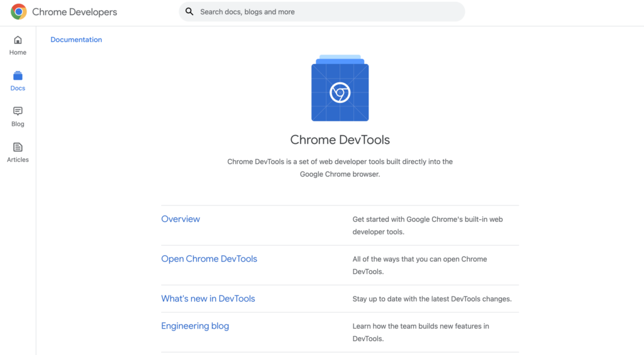Follow the 'Open Chrome DevTools' link
This screenshot has height=355, width=644.
click(x=209, y=259)
